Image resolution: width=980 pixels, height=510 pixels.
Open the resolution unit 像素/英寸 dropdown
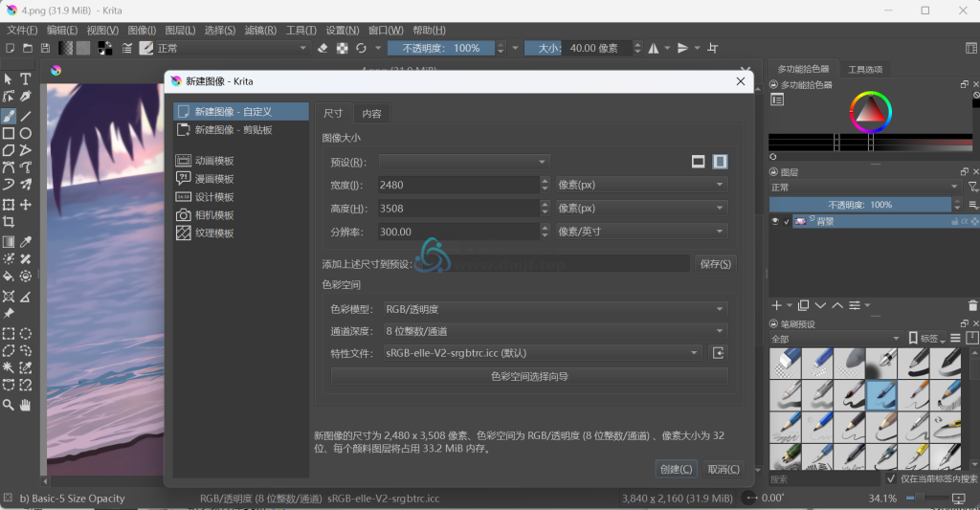(641, 232)
